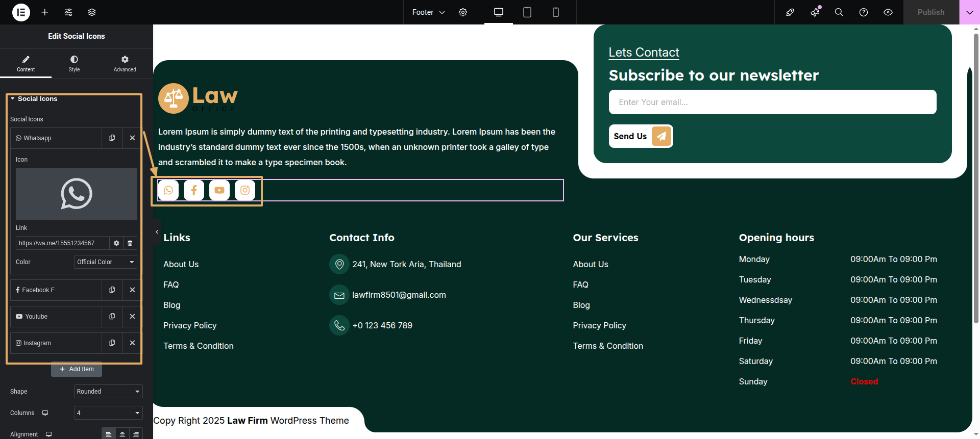Expand the Publish options arrow

969,12
